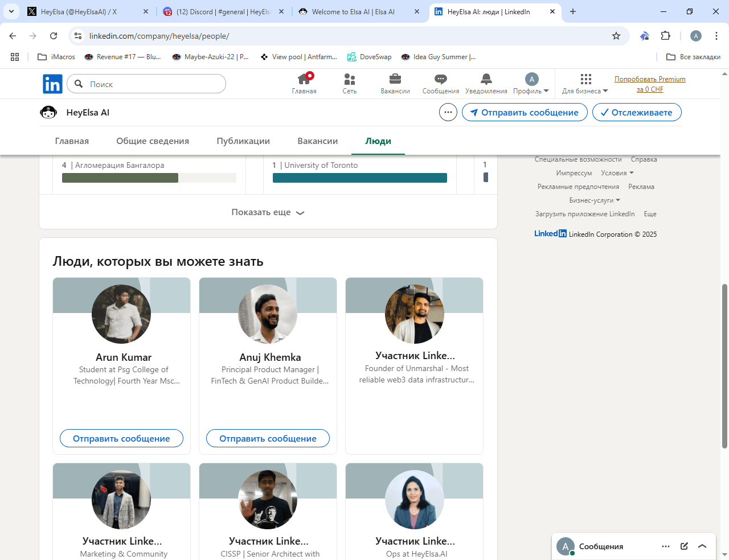The height and width of the screenshot is (560, 729).
Task: Reload the page with refresh icon
Action: (54, 36)
